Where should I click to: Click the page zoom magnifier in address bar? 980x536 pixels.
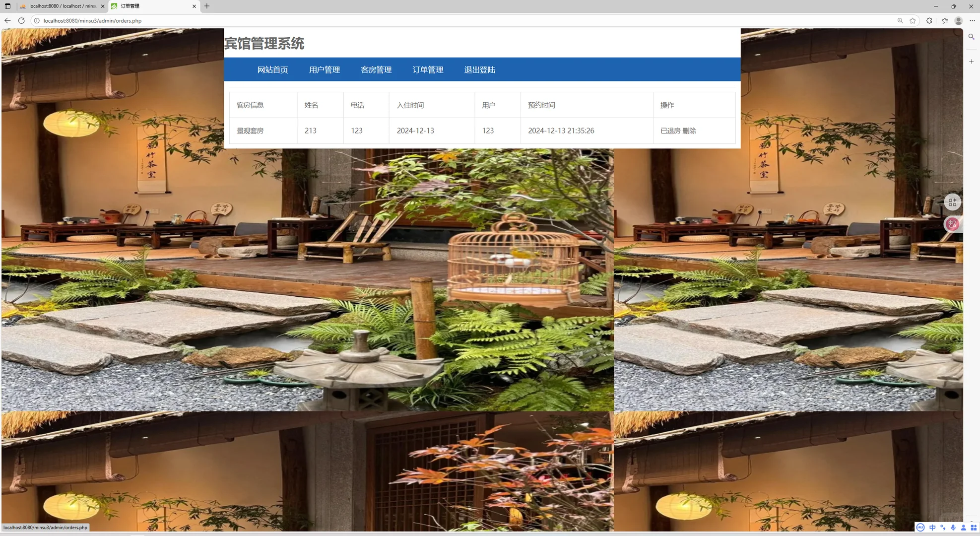pos(900,21)
